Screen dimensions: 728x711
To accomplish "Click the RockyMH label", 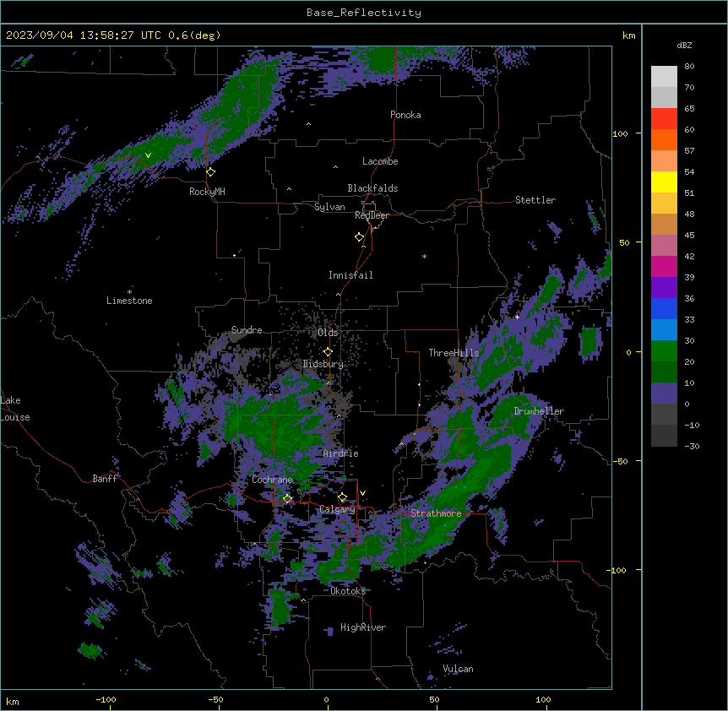I will pyautogui.click(x=207, y=192).
